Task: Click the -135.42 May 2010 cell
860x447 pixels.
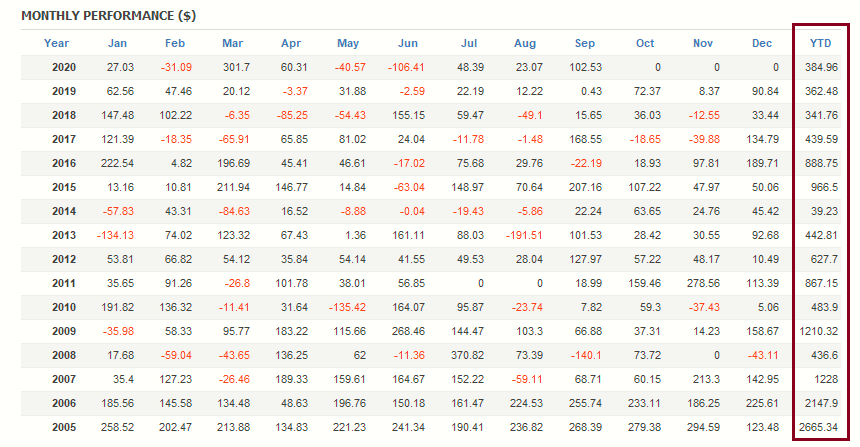Action: (x=345, y=308)
